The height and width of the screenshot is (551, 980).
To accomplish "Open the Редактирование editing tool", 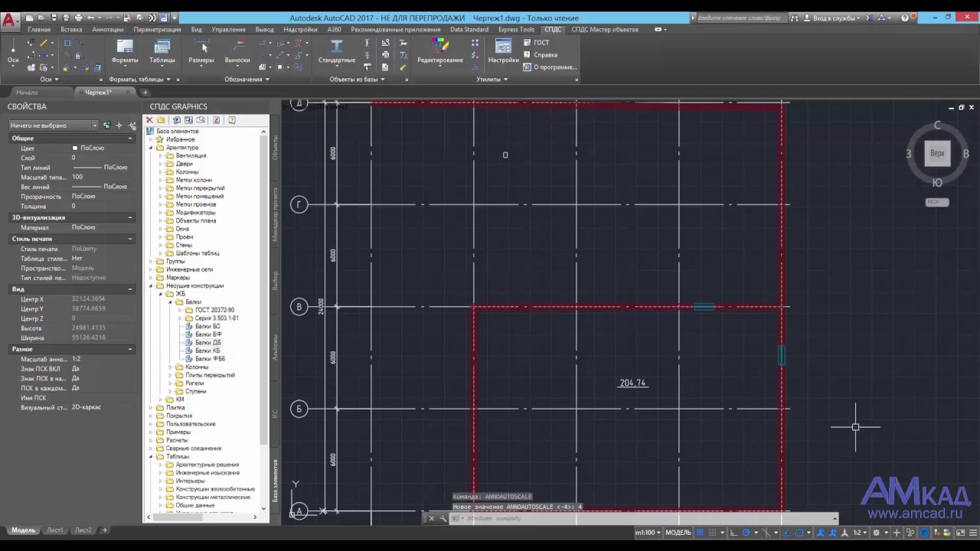I will 440,51.
